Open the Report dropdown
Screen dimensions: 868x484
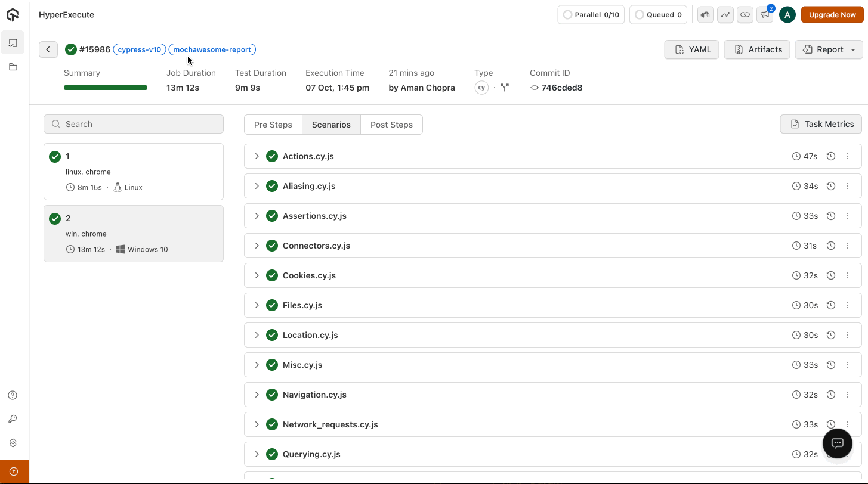pos(829,49)
